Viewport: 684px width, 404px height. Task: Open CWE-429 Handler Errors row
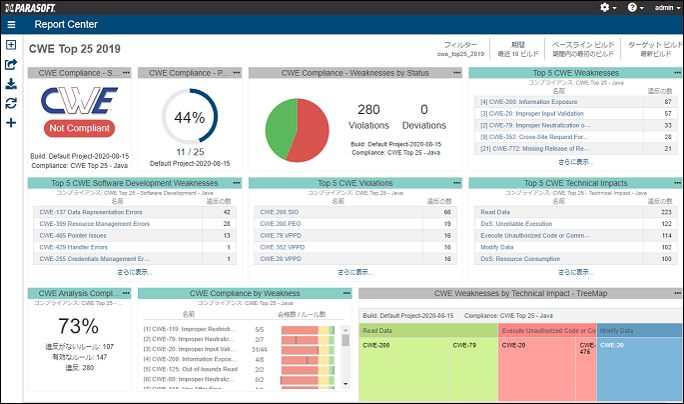pyautogui.click(x=135, y=247)
